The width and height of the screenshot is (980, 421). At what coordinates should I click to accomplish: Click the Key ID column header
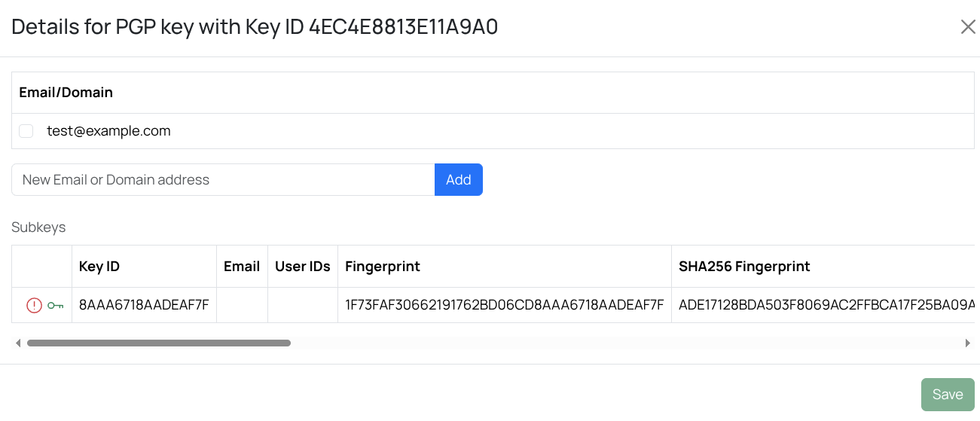(x=99, y=266)
